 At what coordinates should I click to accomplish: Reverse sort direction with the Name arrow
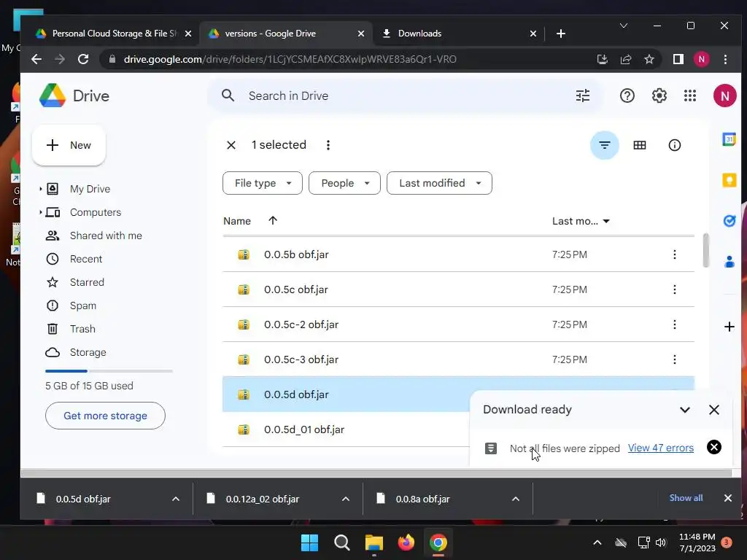coord(273,220)
